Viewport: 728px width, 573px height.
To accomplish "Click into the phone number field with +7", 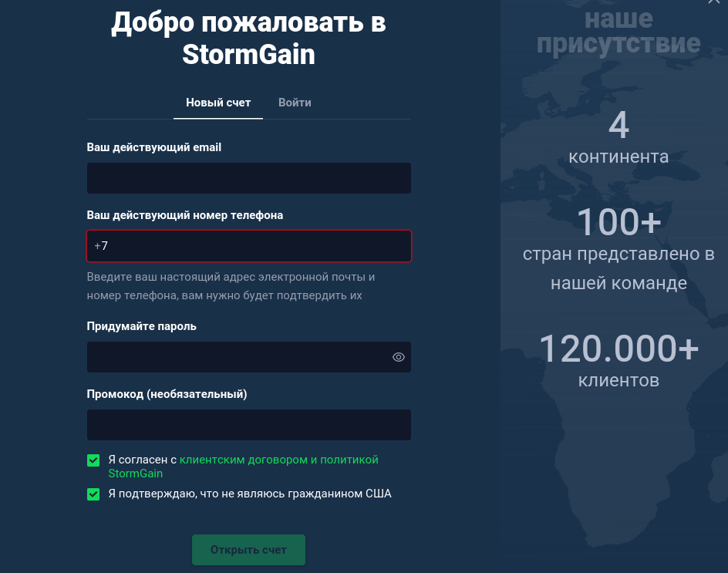I will point(248,246).
